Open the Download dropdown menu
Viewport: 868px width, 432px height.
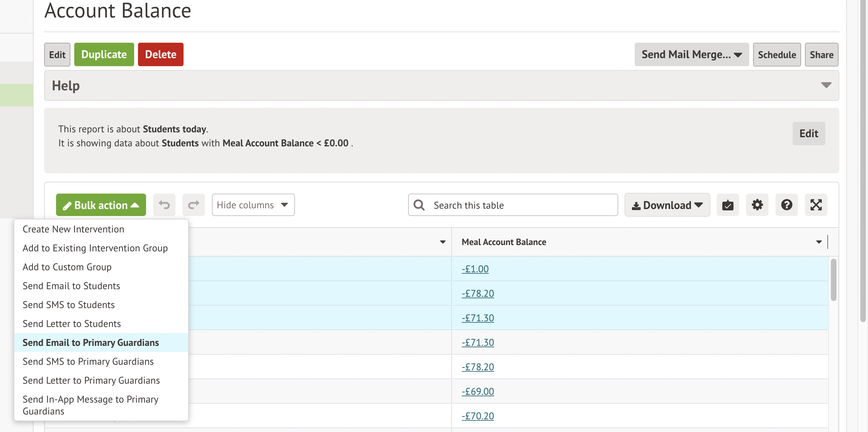[x=667, y=205]
